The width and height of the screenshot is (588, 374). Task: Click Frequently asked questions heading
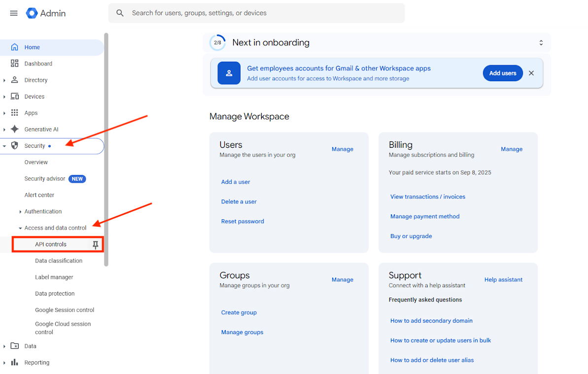(425, 300)
